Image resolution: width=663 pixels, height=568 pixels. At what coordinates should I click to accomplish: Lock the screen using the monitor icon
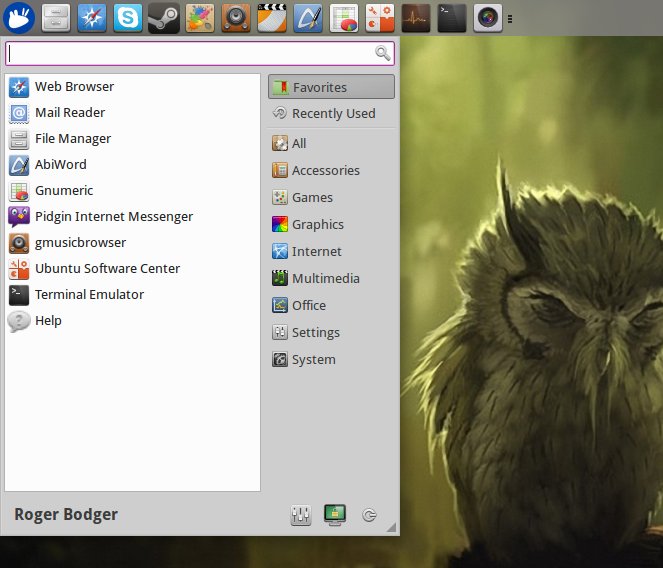pos(335,515)
